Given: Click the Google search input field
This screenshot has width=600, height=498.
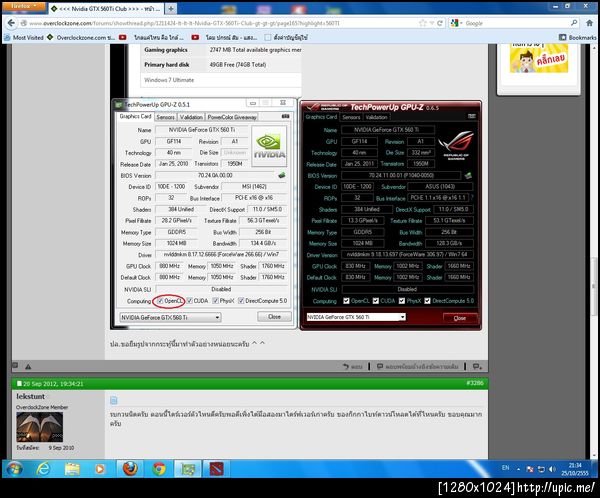Looking at the screenshot, I should 517,23.
